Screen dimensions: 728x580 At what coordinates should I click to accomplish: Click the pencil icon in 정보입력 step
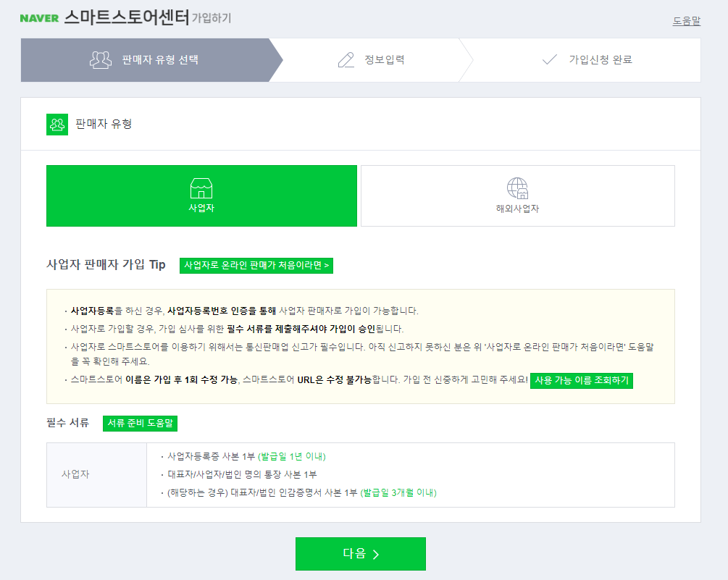(345, 59)
